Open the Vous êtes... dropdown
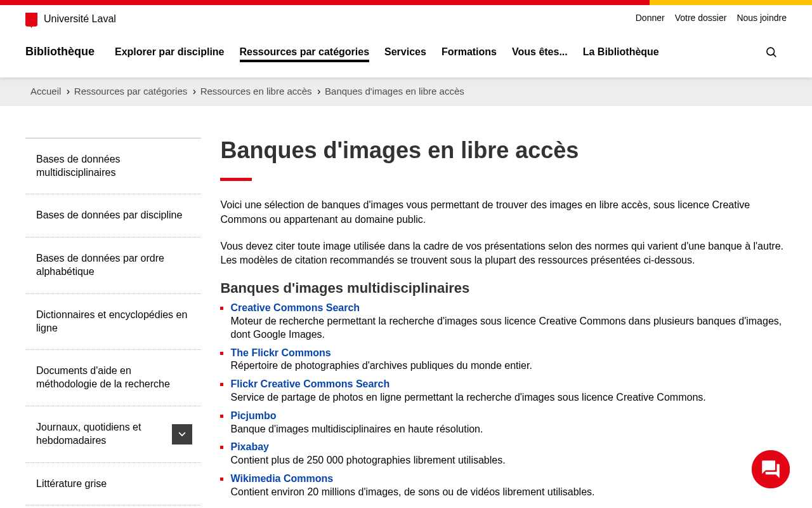812x508 pixels. pyautogui.click(x=539, y=52)
